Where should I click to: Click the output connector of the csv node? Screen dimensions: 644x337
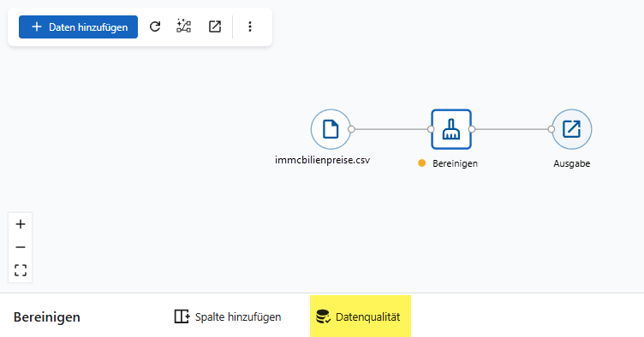click(x=351, y=129)
